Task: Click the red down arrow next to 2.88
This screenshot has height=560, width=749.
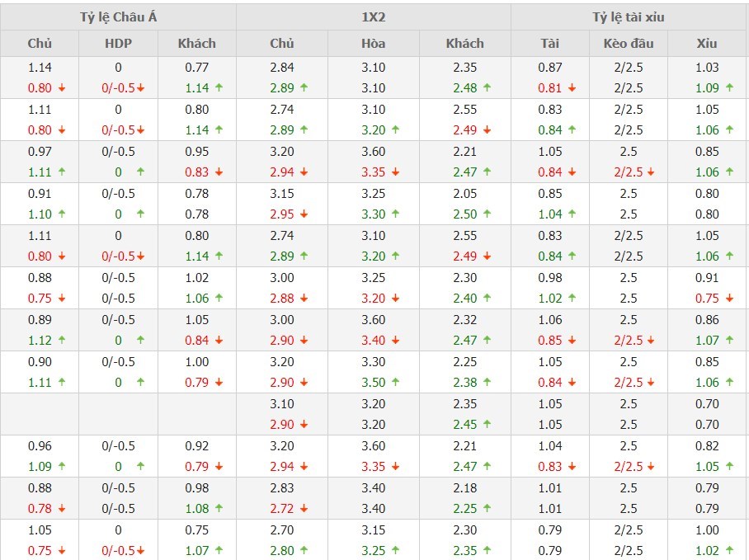Action: (x=304, y=298)
